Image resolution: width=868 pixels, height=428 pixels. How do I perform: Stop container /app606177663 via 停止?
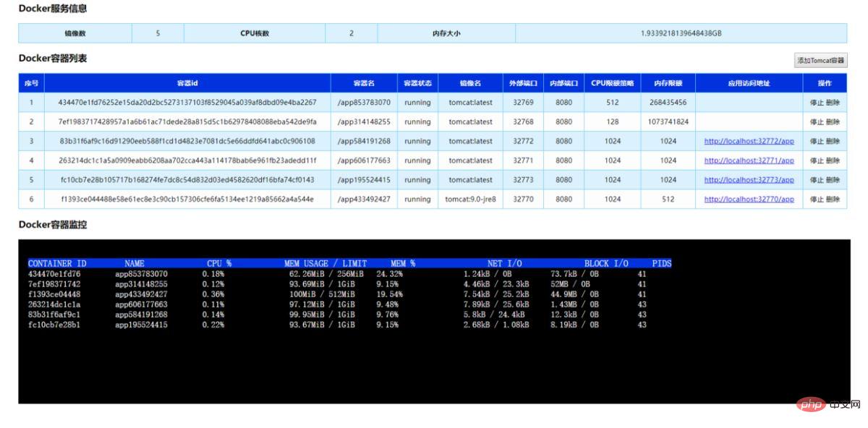coord(817,160)
